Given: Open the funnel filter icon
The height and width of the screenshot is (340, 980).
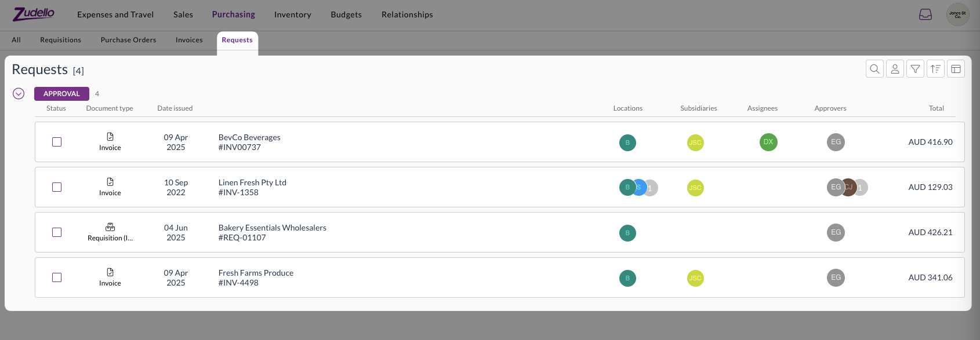Looking at the screenshot, I should pos(915,69).
